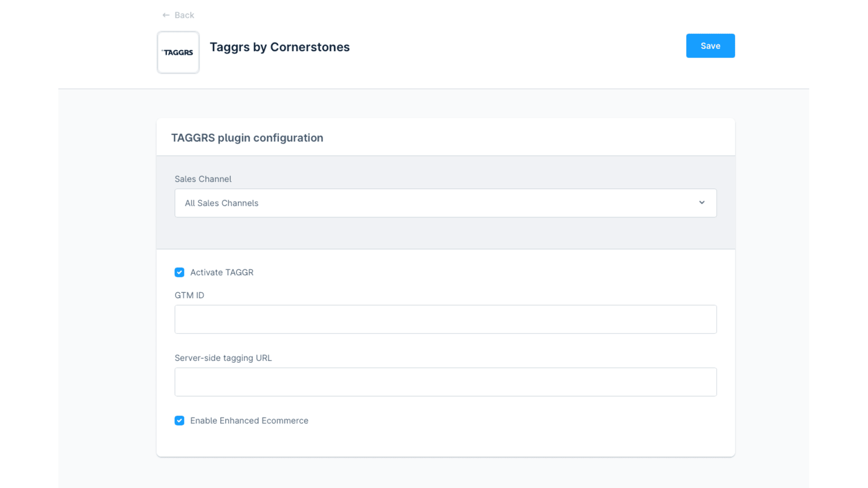This screenshot has width=868, height=488.
Task: Click the blue checkmark beside Activate TAGGR
Action: [x=179, y=272]
